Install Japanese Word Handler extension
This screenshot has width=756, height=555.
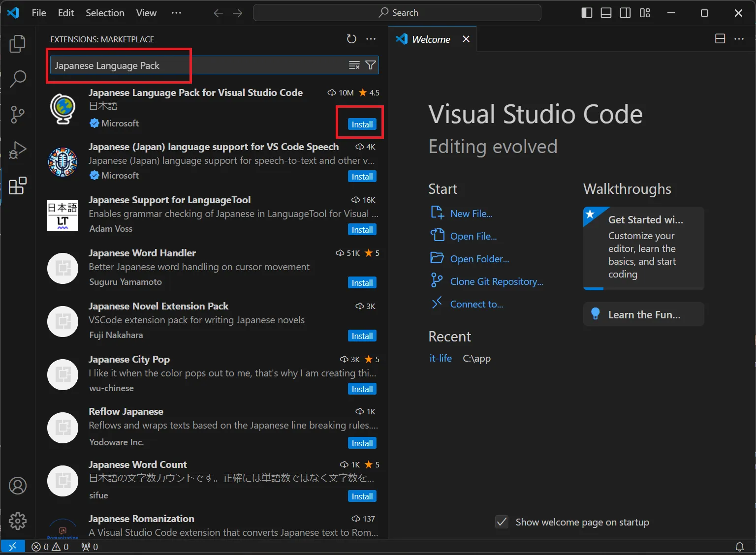(x=362, y=283)
